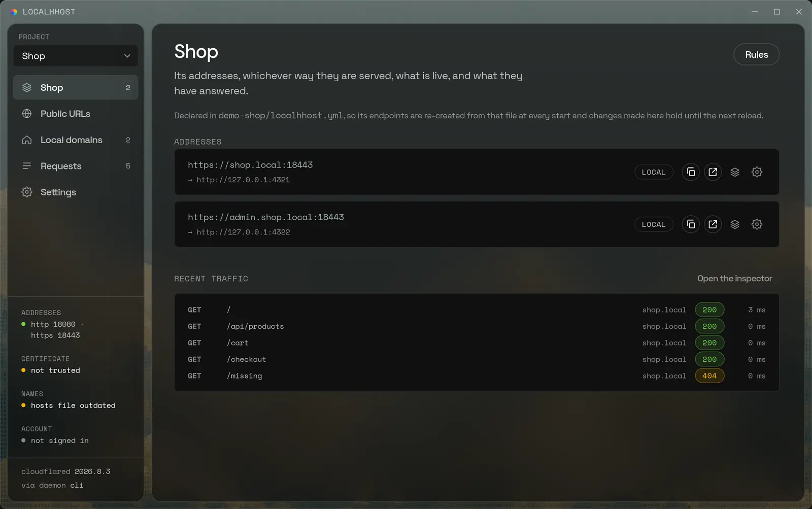
Task: Click LOCAL badge on admin.shop.local address
Action: (654, 224)
